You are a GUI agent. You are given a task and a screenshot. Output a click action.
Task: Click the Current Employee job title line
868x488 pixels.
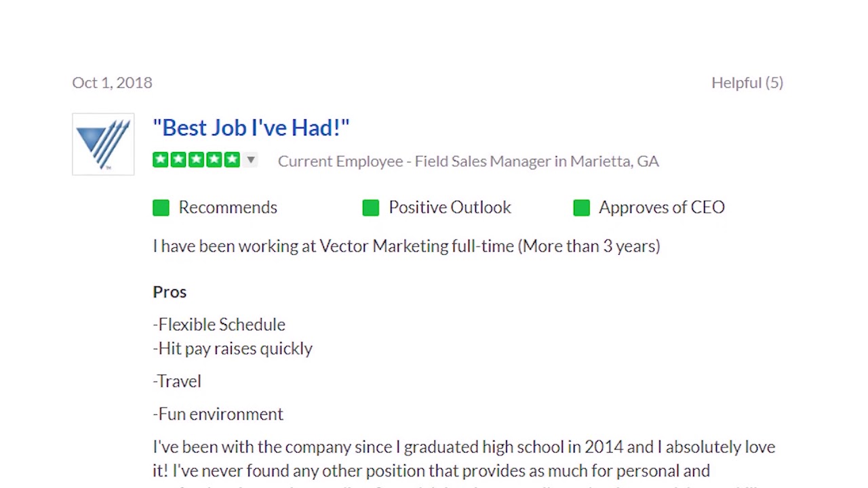point(469,161)
